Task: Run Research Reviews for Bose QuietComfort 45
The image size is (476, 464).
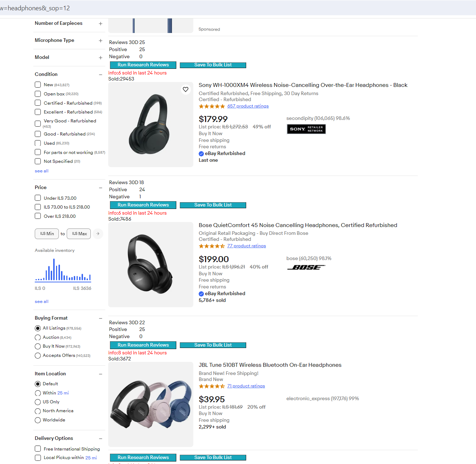Action: pyautogui.click(x=143, y=205)
